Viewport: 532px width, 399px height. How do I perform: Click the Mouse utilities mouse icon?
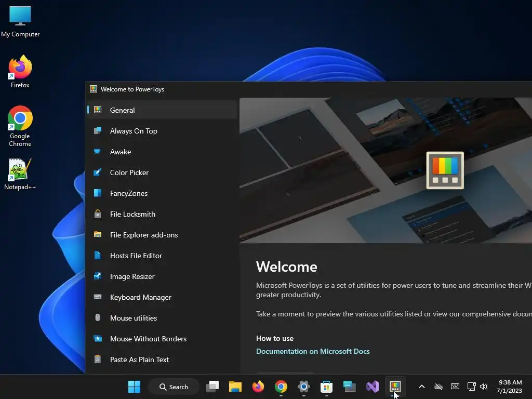coord(98,317)
